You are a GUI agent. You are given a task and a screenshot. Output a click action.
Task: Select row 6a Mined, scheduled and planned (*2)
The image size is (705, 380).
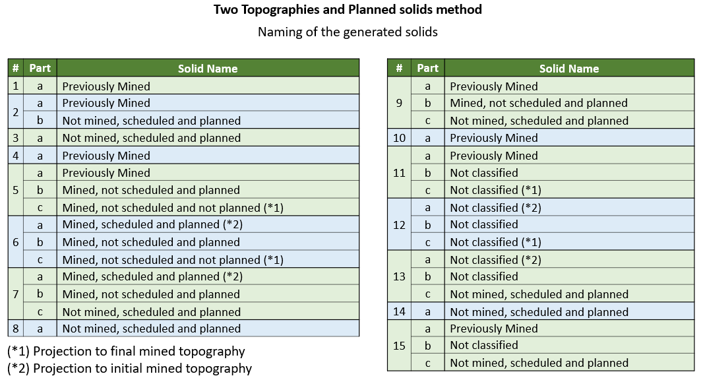coord(208,224)
